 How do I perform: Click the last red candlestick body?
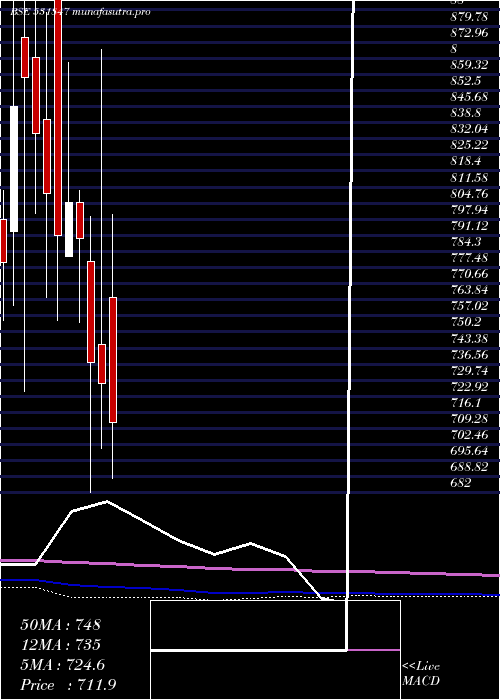click(113, 360)
